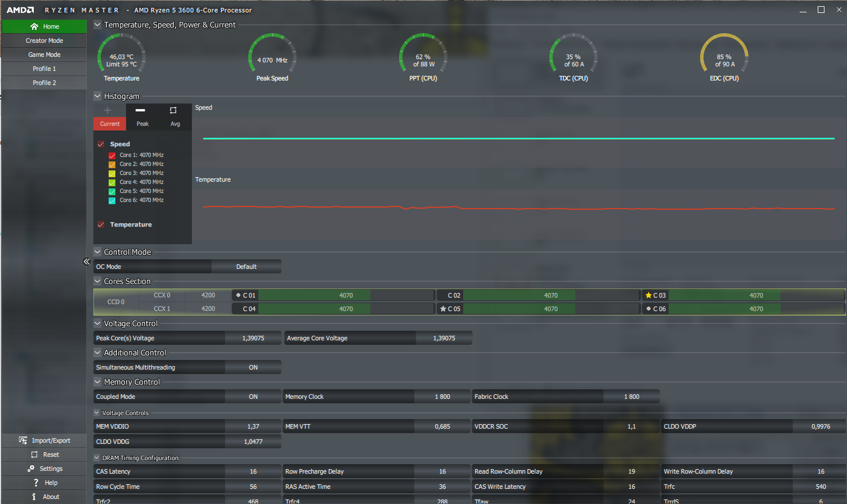Click the Reset icon in the sidebar
The width and height of the screenshot is (847, 504).
pyautogui.click(x=34, y=454)
